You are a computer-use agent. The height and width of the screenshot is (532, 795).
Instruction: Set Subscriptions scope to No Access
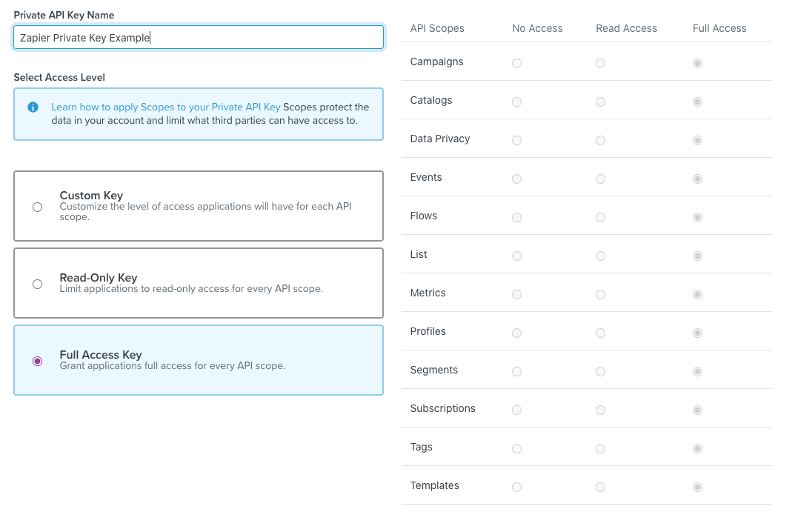point(516,410)
